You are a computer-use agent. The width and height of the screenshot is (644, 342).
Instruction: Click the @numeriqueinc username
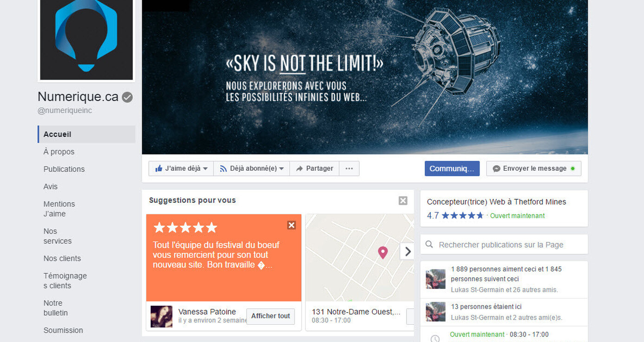click(x=65, y=111)
